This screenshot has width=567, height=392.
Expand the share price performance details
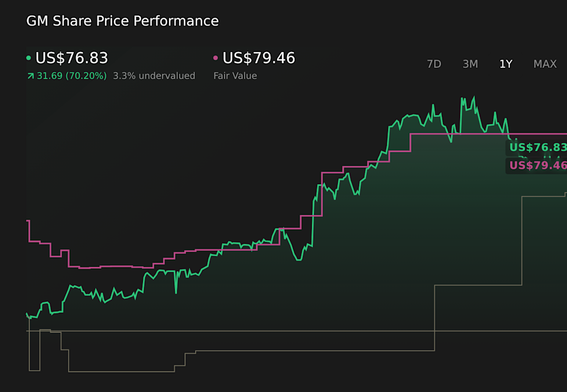[71, 76]
